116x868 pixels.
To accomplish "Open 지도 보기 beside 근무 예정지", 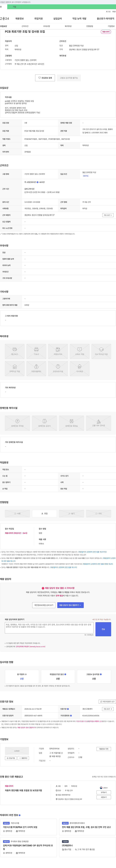I will click(108, 215).
